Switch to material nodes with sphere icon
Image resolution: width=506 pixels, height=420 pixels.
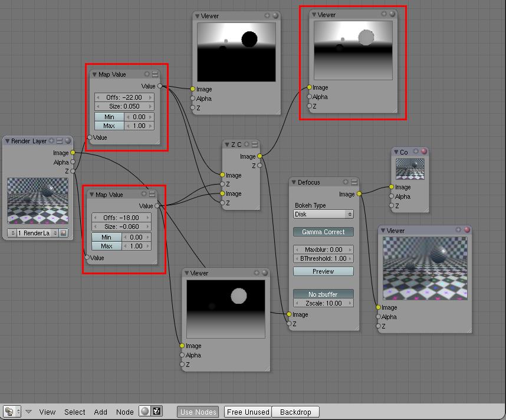(x=145, y=411)
